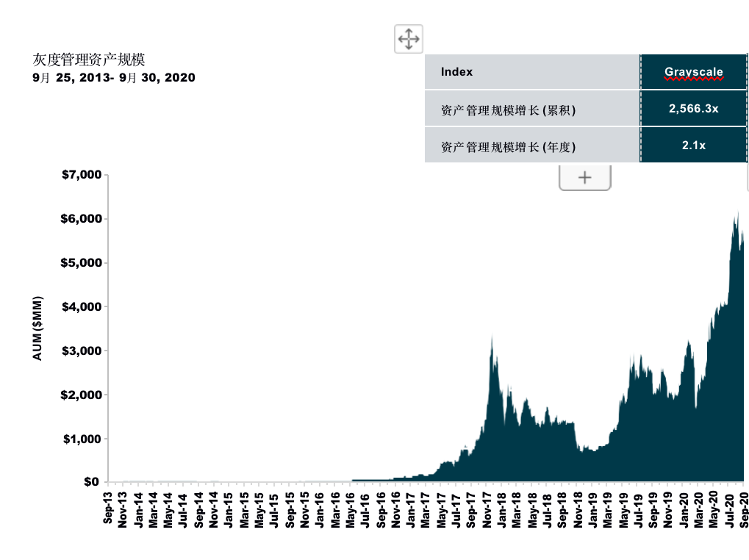The width and height of the screenshot is (749, 560).
Task: Select the AUM($MM) vertical axis title
Action: [x=37, y=328]
